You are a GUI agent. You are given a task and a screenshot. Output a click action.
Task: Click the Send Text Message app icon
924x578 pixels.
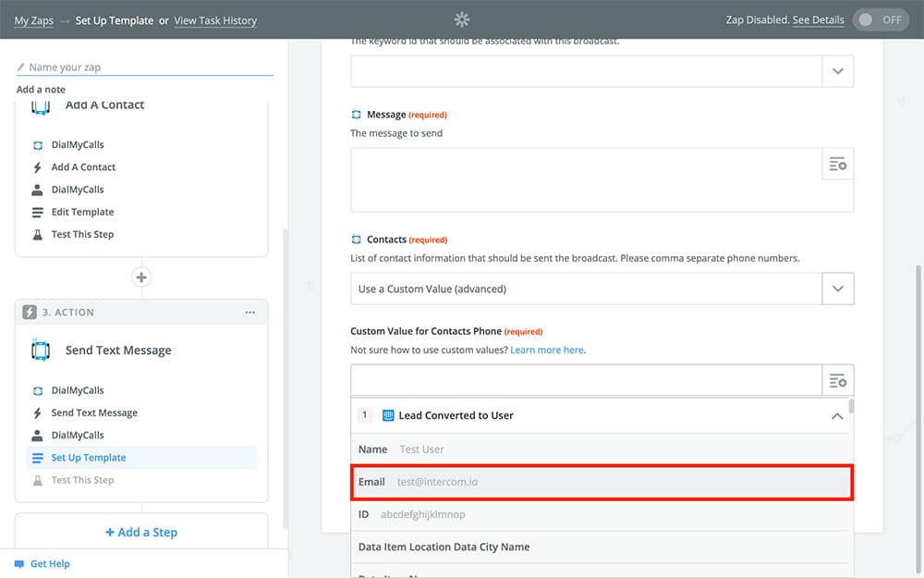[x=41, y=350]
